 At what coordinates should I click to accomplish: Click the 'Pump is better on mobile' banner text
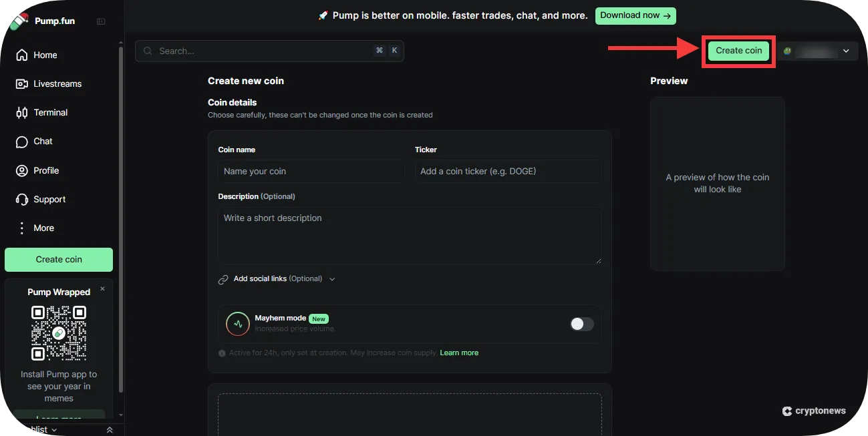click(x=459, y=15)
